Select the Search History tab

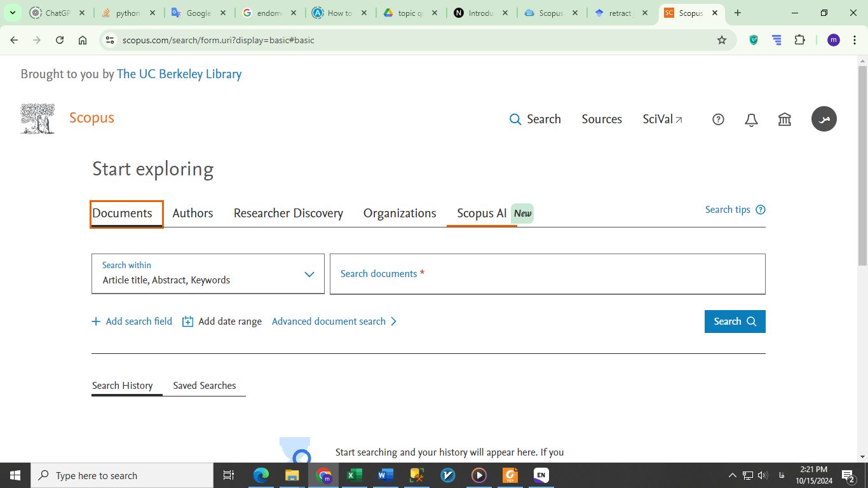click(122, 386)
